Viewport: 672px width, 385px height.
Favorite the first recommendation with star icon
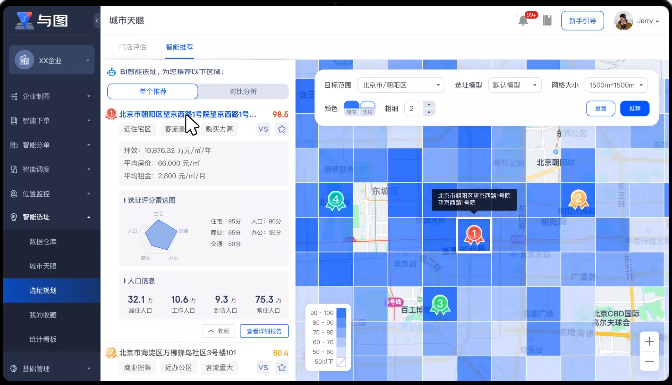point(282,129)
